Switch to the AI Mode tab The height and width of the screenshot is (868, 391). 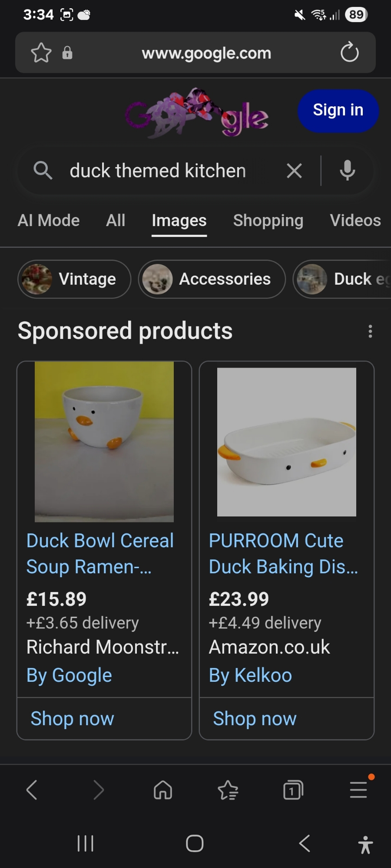[x=49, y=220]
